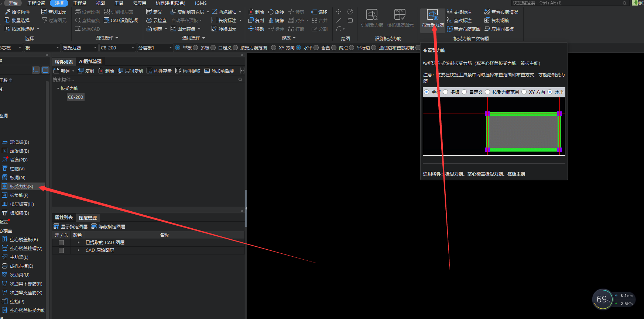Image resolution: width=644 pixels, height=319 pixels.
Task: Open the 工程设置 ribbon tab
Action: click(x=36, y=3)
